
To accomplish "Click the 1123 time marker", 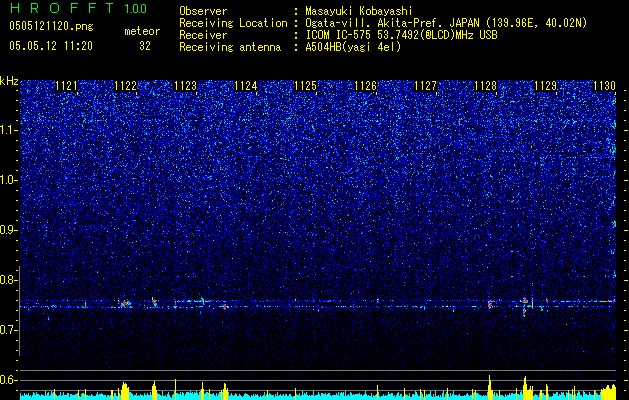I will 186,86.
